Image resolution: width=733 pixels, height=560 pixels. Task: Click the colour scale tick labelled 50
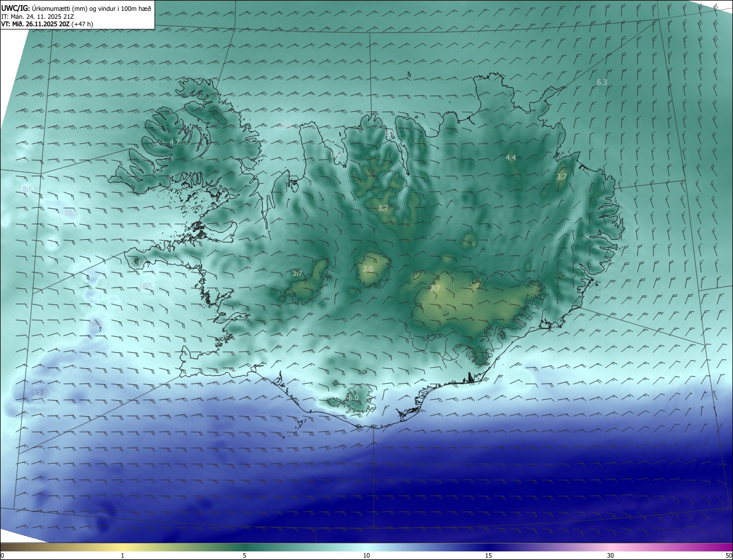(728, 555)
